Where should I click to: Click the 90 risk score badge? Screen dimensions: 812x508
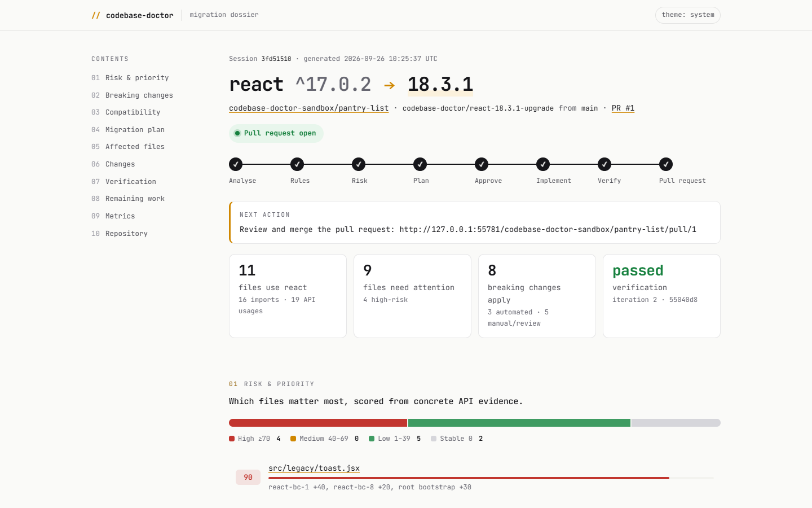click(x=248, y=478)
